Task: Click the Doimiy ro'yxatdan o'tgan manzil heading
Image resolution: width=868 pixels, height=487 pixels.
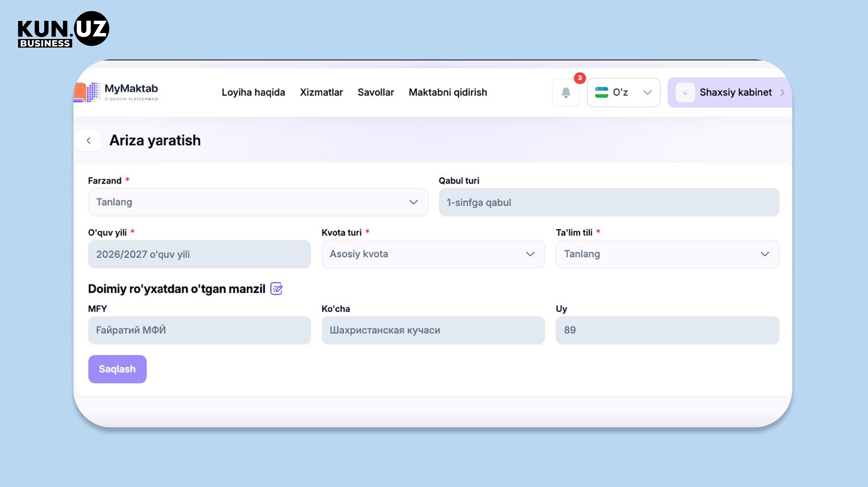Action: (x=177, y=289)
